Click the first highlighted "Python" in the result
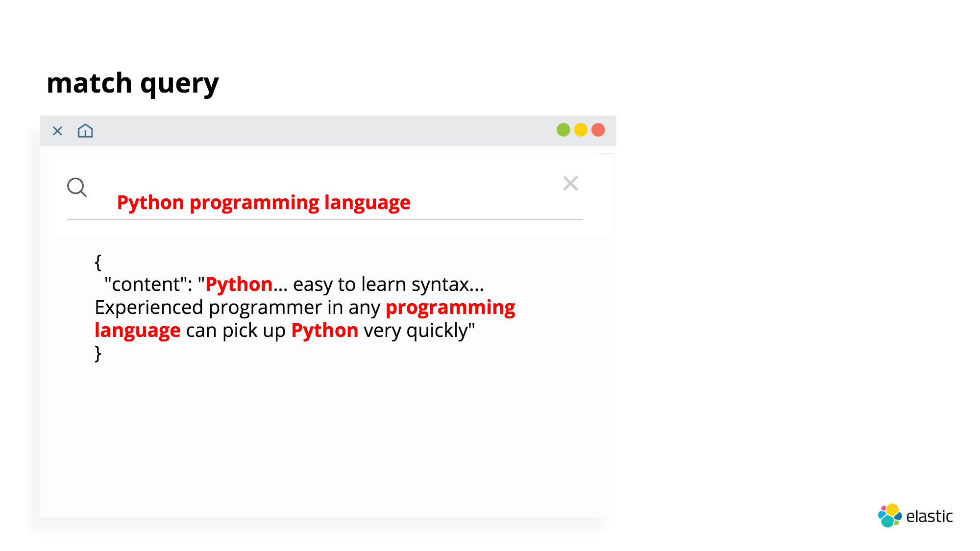The height and width of the screenshot is (551, 980). [239, 285]
